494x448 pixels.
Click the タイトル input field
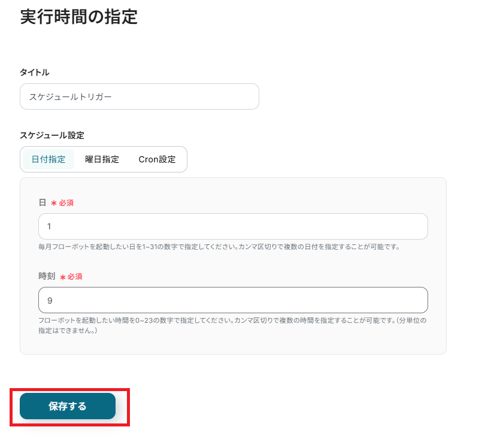pyautogui.click(x=139, y=96)
